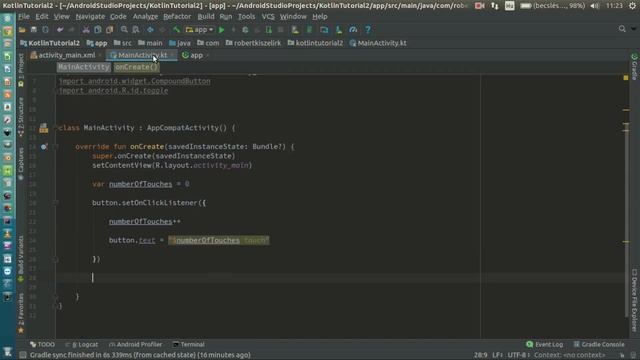The width and height of the screenshot is (640, 360).
Task: Open the Refactor menu
Action: [177, 17]
